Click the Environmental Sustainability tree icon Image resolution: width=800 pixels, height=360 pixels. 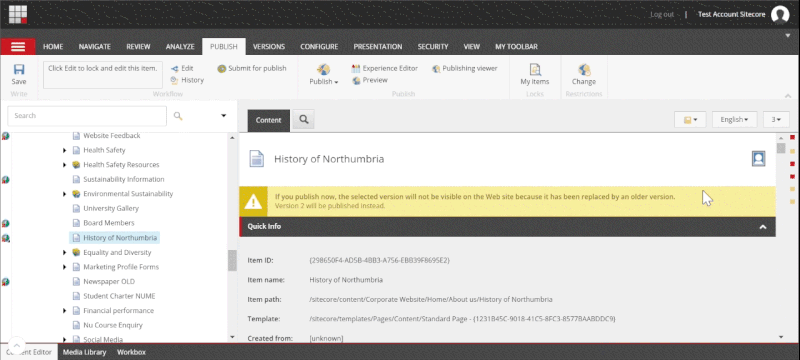point(76,194)
